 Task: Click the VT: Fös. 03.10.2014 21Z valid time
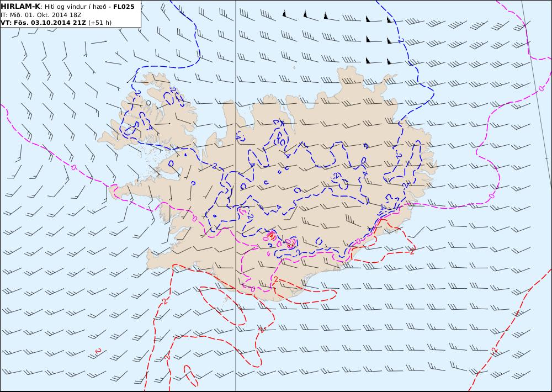click(x=43, y=23)
